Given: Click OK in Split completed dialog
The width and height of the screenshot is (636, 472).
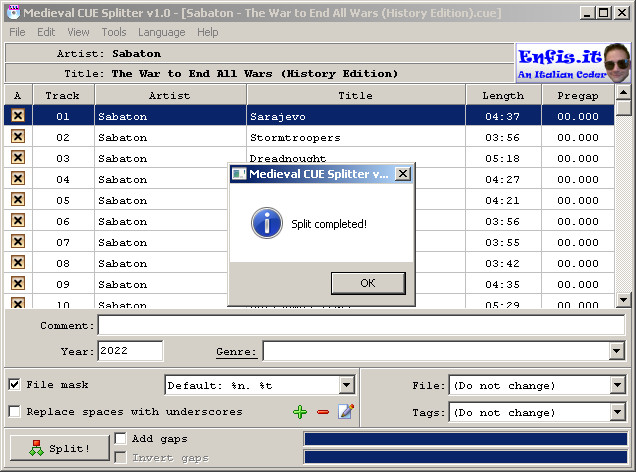Looking at the screenshot, I should tap(368, 283).
